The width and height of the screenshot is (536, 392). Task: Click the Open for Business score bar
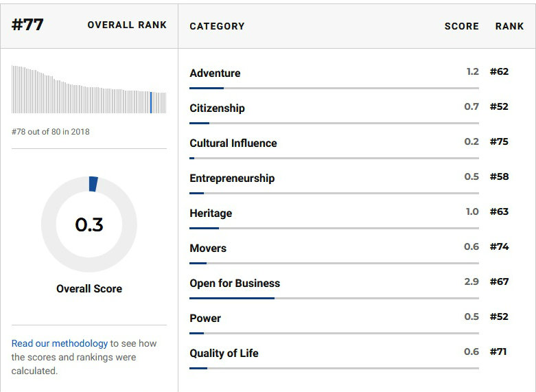[x=334, y=298]
